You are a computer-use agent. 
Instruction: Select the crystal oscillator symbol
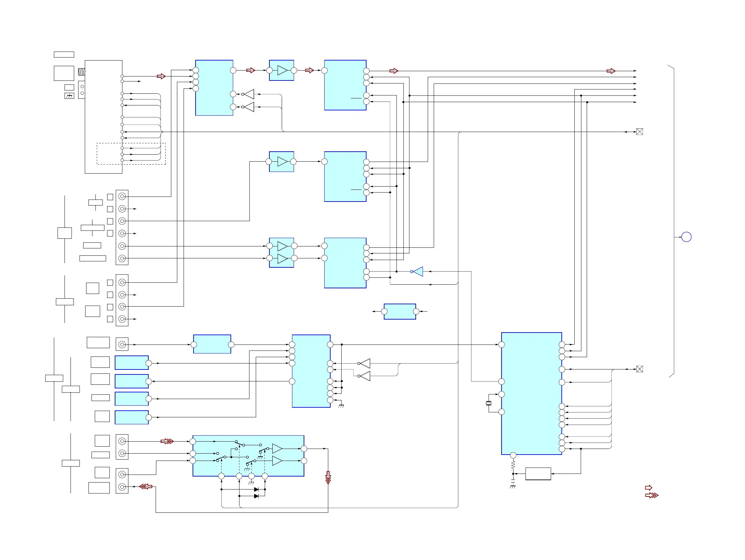click(x=489, y=403)
